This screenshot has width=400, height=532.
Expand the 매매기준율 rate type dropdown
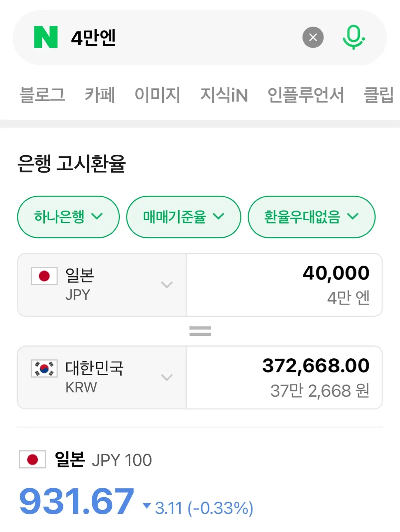pos(183,217)
